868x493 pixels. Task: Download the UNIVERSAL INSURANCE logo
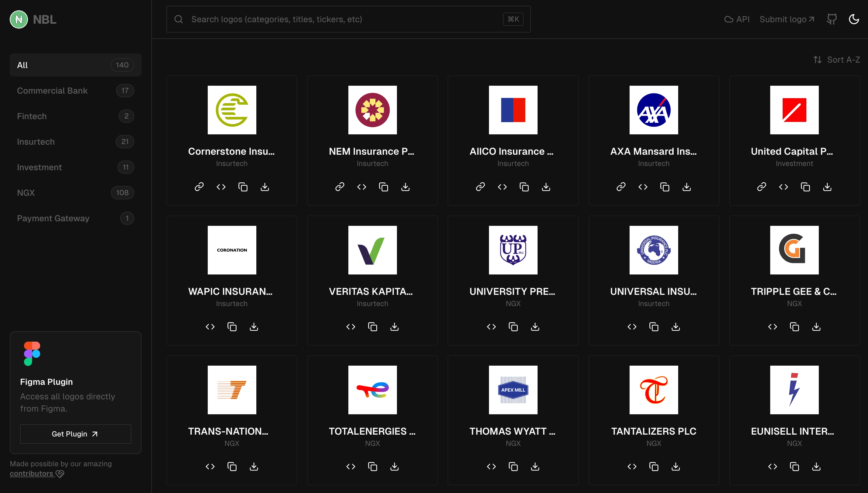click(x=676, y=327)
